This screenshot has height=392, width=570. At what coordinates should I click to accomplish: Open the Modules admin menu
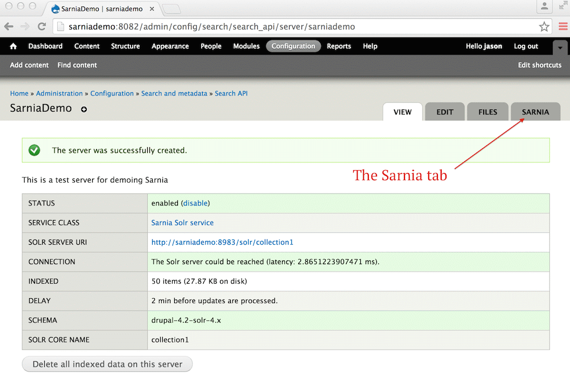(246, 46)
